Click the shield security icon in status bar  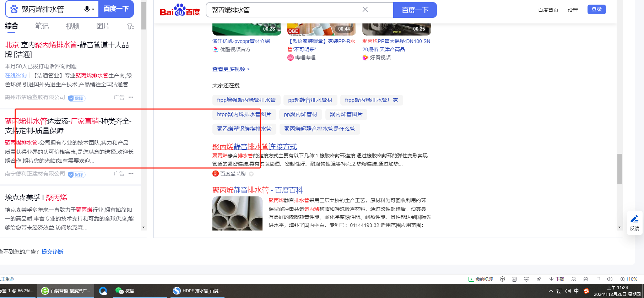[502, 279]
